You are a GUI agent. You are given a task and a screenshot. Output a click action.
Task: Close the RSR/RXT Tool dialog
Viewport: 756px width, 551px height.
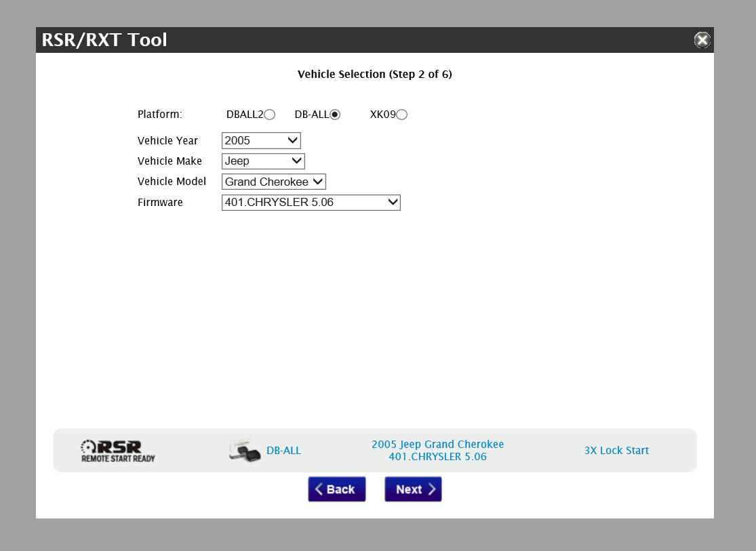pyautogui.click(x=702, y=40)
